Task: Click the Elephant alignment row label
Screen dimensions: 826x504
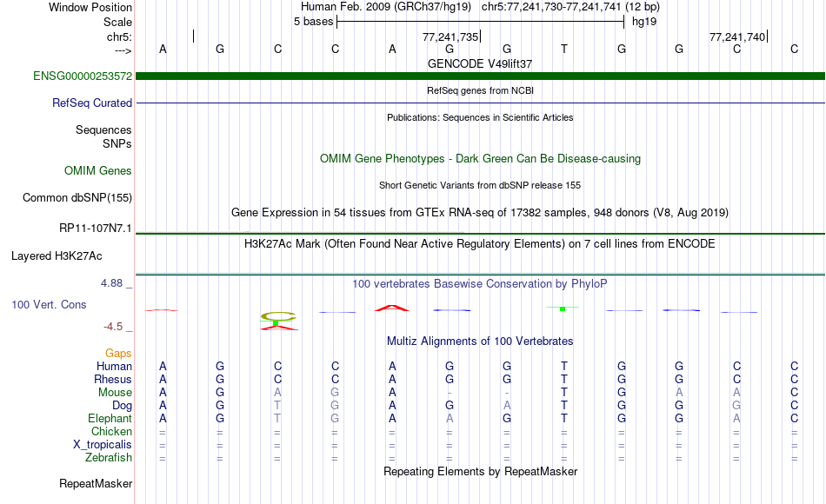Action: [110, 418]
